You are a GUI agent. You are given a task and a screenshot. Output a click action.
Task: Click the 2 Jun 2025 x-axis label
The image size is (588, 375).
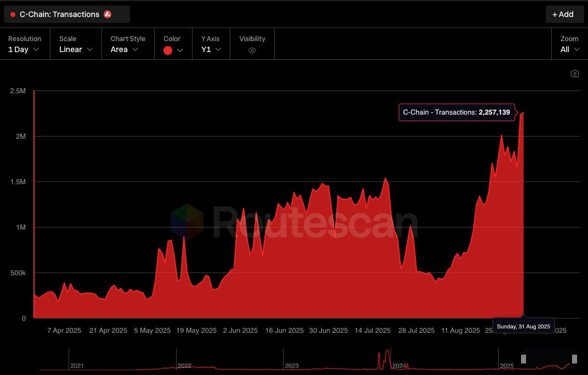tap(240, 331)
